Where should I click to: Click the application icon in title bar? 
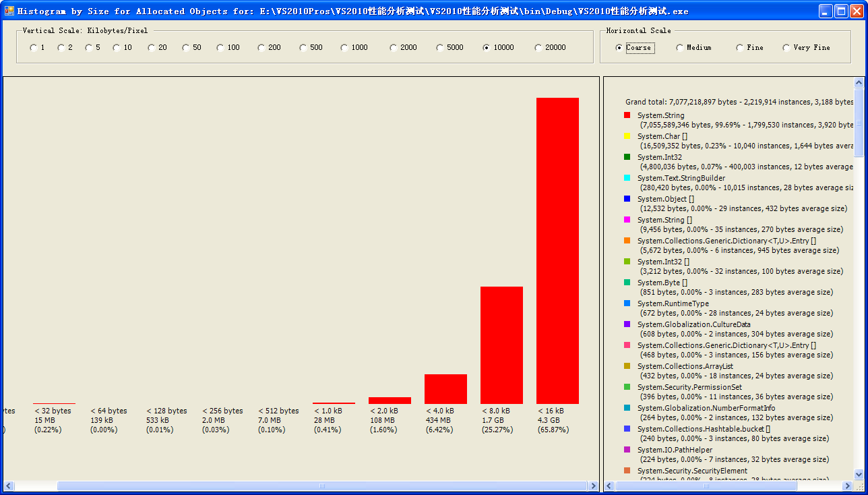pos(9,11)
